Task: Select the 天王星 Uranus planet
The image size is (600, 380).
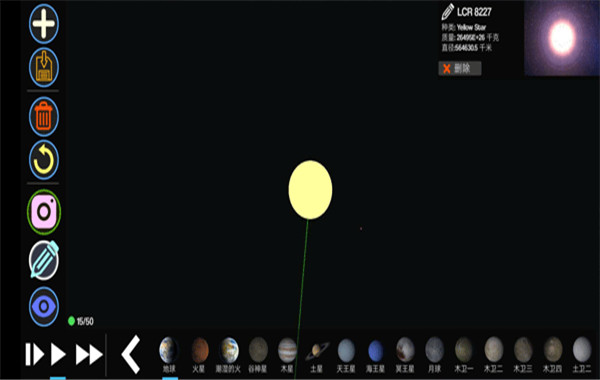Action: pyautogui.click(x=346, y=355)
